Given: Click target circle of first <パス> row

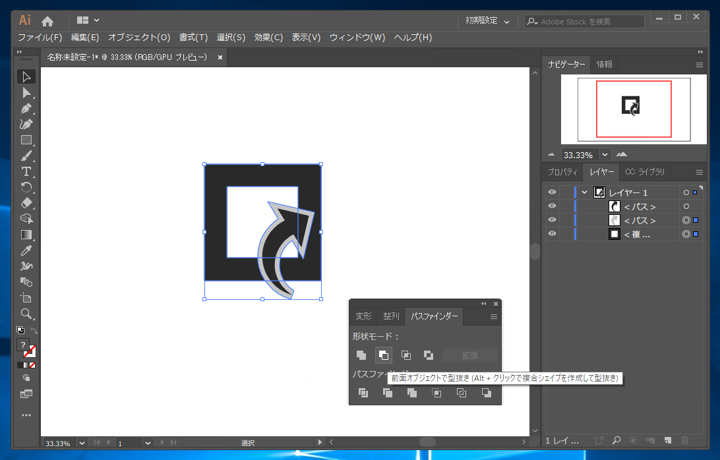Looking at the screenshot, I should 686,207.
